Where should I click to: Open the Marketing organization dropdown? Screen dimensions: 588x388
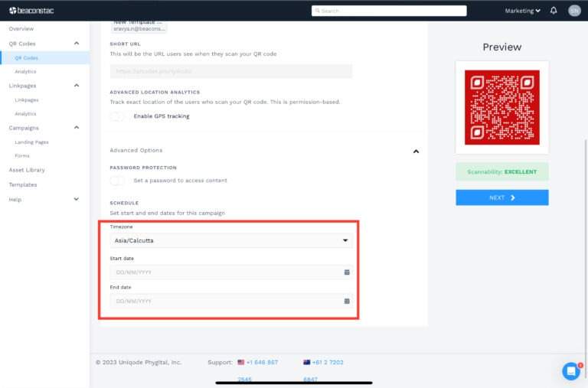522,11
